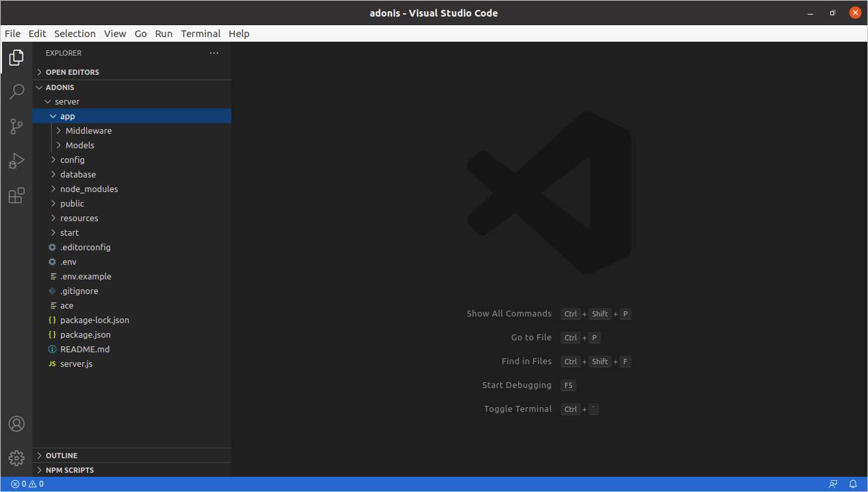Expand the node_modules folder
The width and height of the screenshot is (868, 492).
(53, 189)
